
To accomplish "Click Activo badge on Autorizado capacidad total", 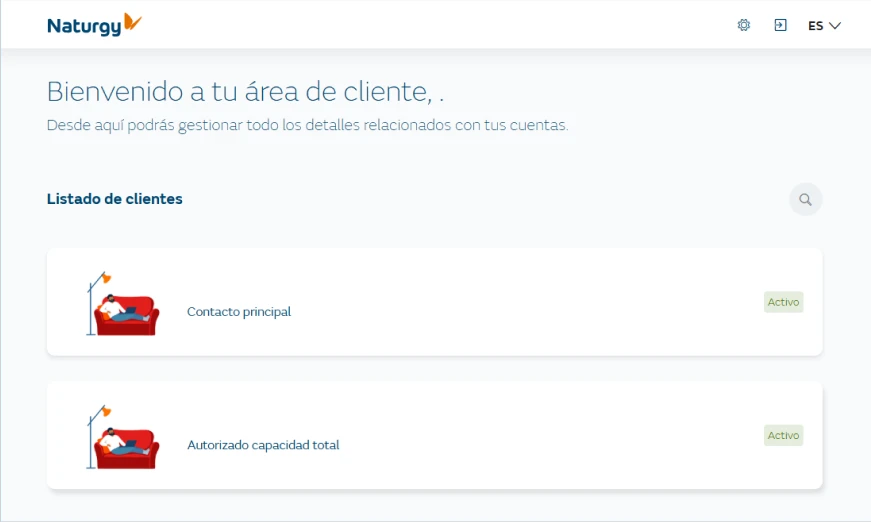I will [x=783, y=435].
